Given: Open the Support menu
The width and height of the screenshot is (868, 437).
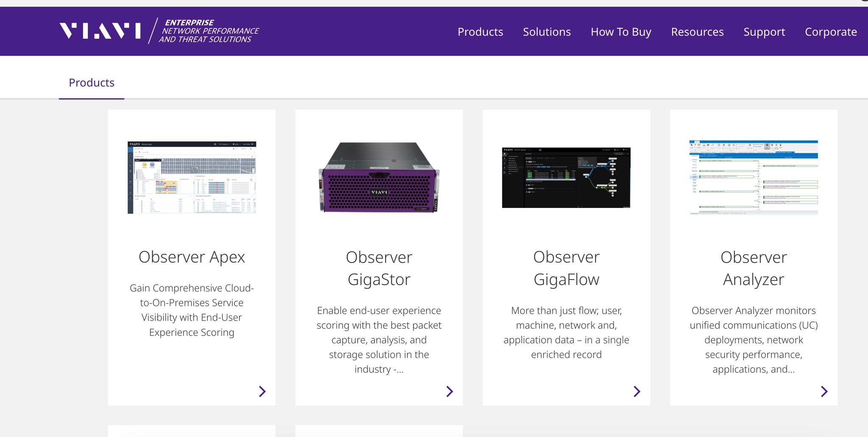Looking at the screenshot, I should [x=764, y=32].
